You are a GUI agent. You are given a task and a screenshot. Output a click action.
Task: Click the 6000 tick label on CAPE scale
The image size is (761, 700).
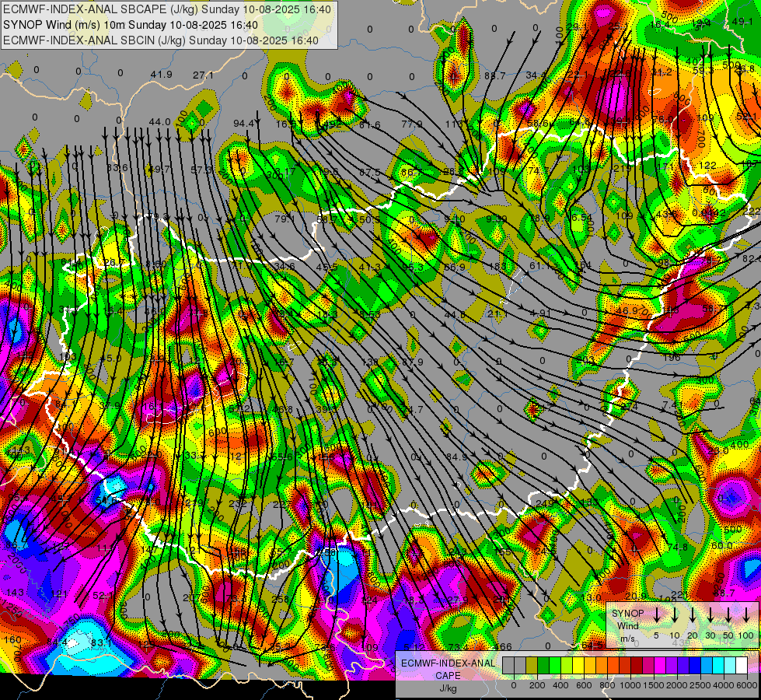pos(747,685)
